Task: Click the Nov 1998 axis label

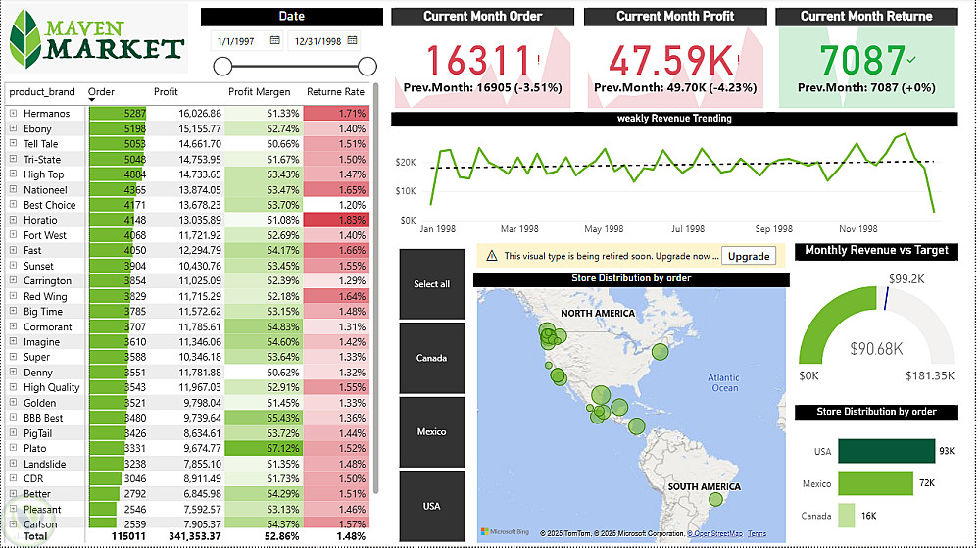Action: click(x=858, y=229)
